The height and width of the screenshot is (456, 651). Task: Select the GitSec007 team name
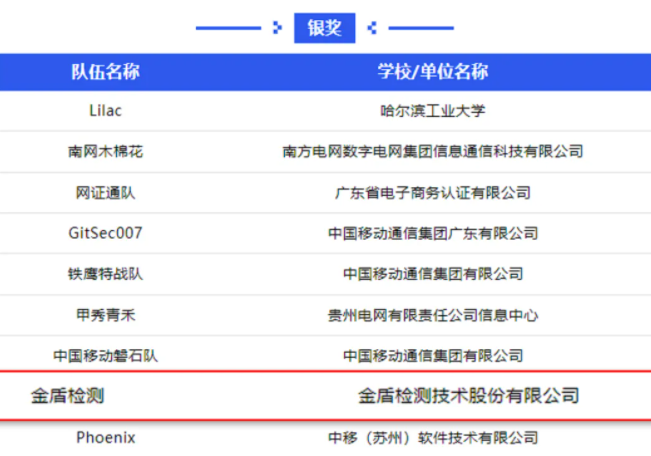pos(105,233)
